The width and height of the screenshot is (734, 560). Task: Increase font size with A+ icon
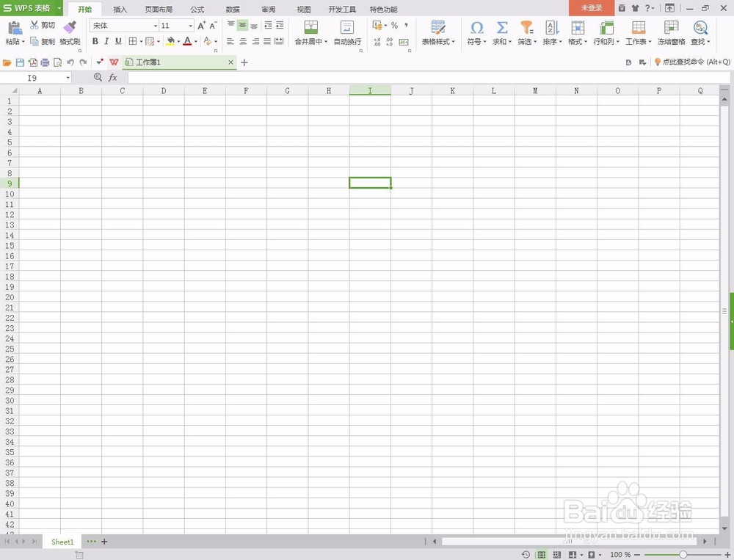click(202, 26)
